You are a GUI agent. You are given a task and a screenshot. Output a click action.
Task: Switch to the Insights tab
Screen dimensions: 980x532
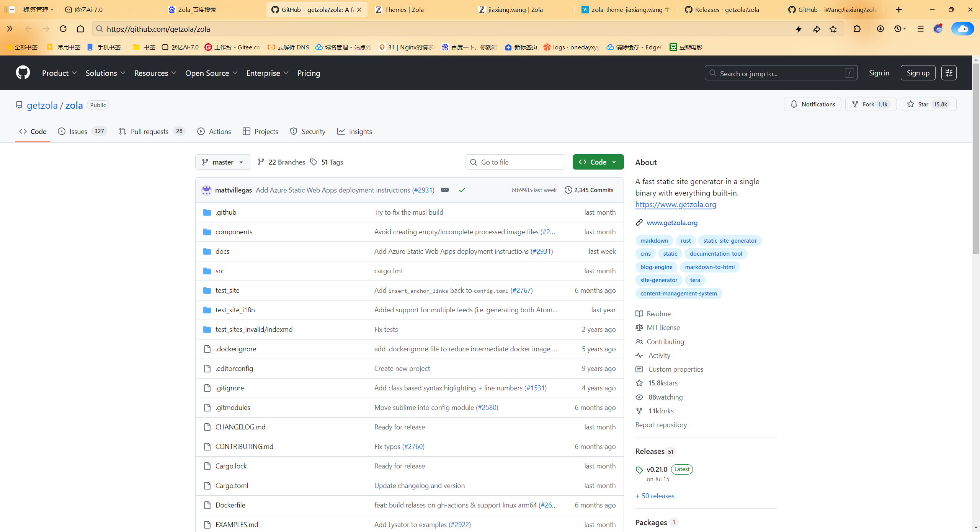[354, 132]
